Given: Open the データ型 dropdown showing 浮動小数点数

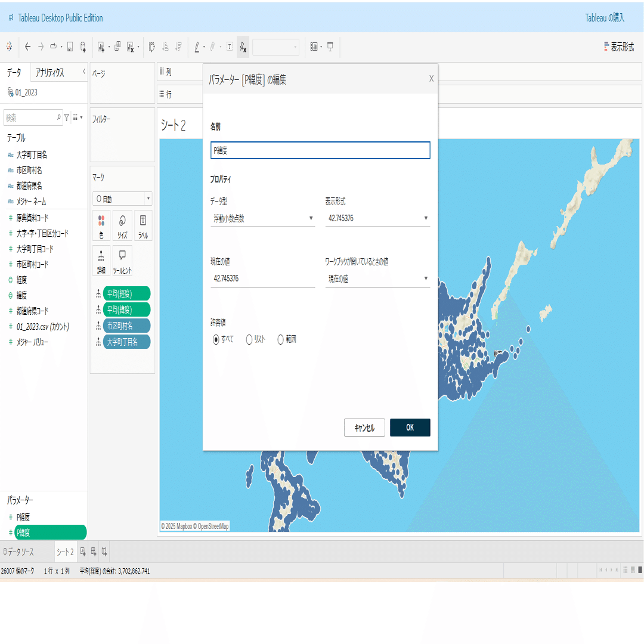Looking at the screenshot, I should (x=262, y=218).
